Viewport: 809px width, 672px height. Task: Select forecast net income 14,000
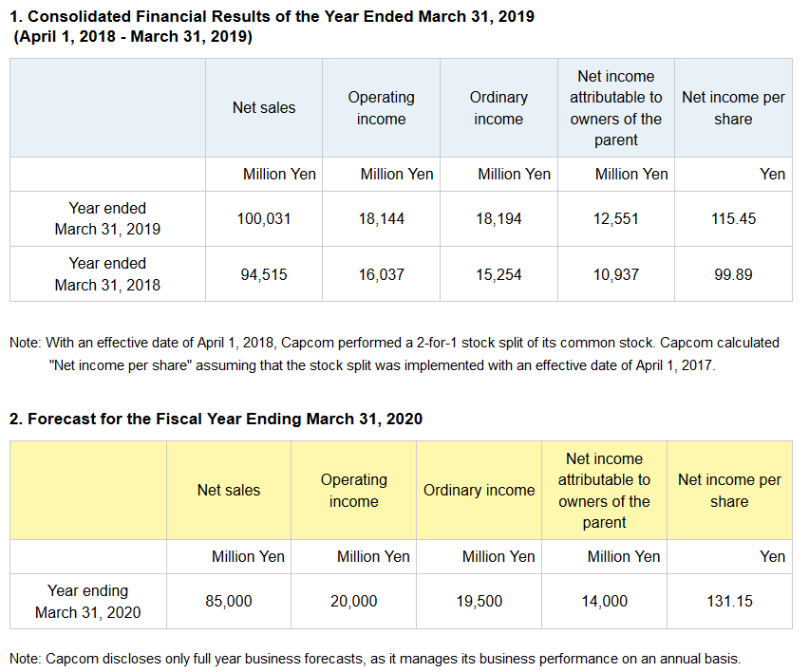[605, 601]
